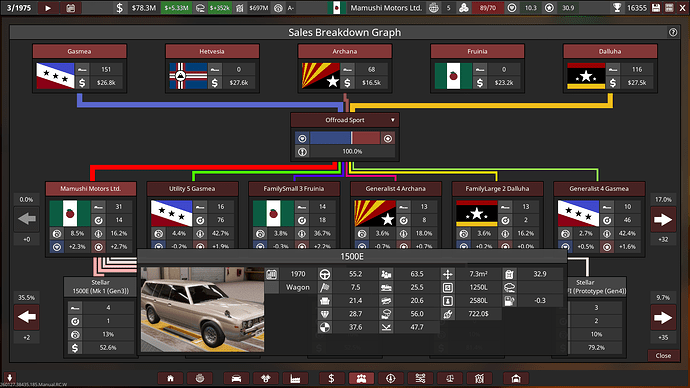Screen dimensions: 690x388
Task: Click the 3/1975 date display
Action: click(x=19, y=8)
